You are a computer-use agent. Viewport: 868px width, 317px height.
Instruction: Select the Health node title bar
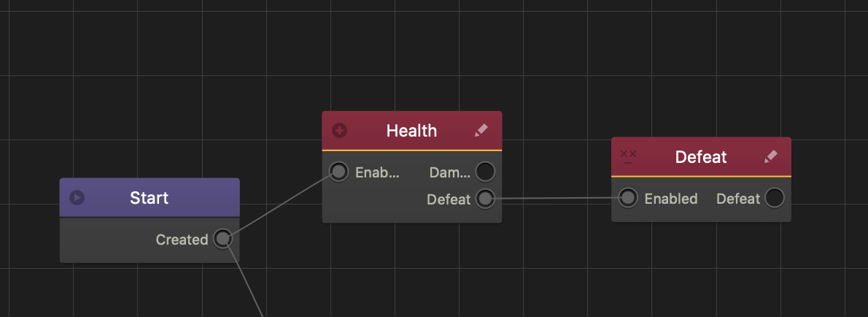tap(411, 131)
